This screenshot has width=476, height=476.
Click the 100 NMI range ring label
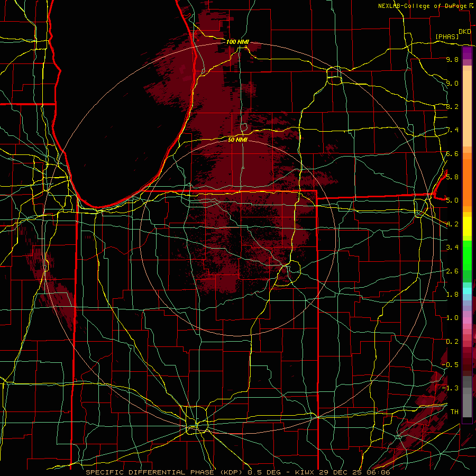[x=237, y=42]
